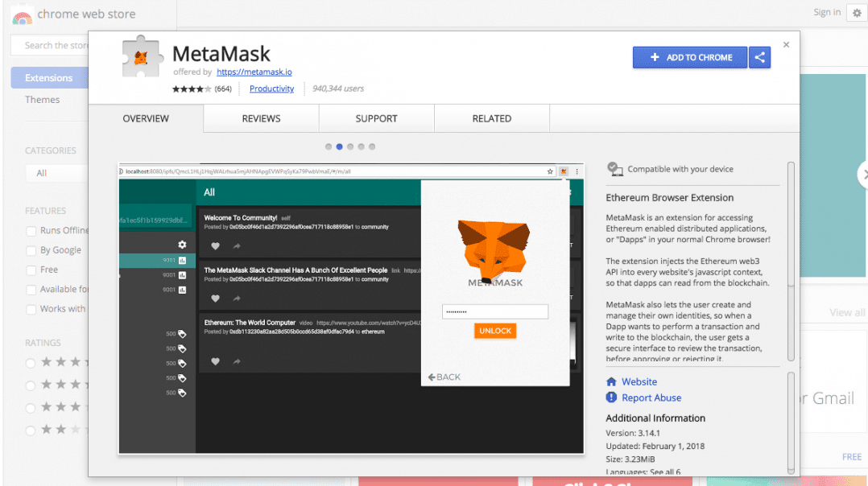Click 'Version: 3.14.1' text
Screen dimensions: 868x486
point(633,433)
